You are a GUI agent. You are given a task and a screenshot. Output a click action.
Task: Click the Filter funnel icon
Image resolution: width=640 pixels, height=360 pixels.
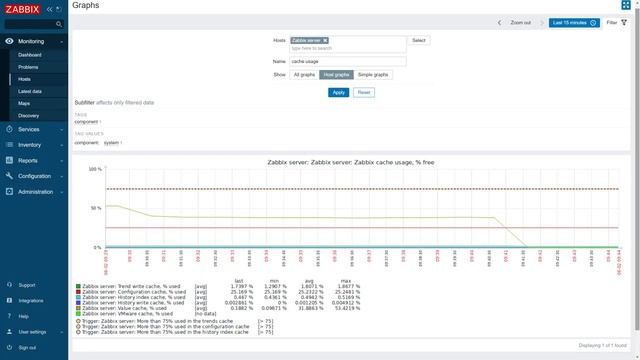click(624, 22)
